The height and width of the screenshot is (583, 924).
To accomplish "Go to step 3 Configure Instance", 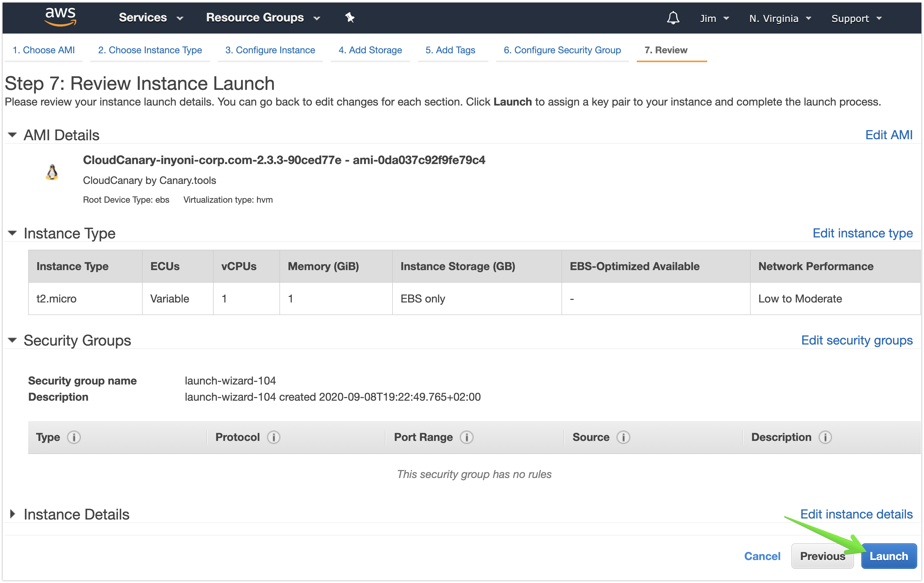I will [x=270, y=50].
